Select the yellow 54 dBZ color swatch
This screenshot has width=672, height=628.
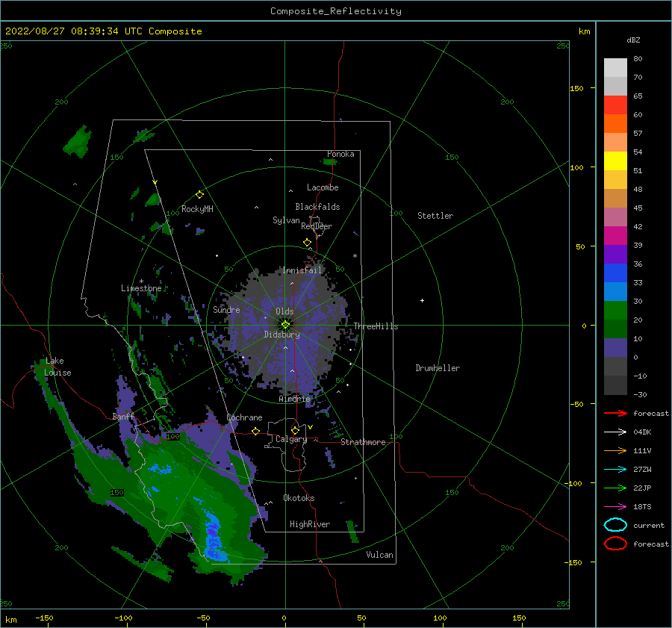coord(615,161)
